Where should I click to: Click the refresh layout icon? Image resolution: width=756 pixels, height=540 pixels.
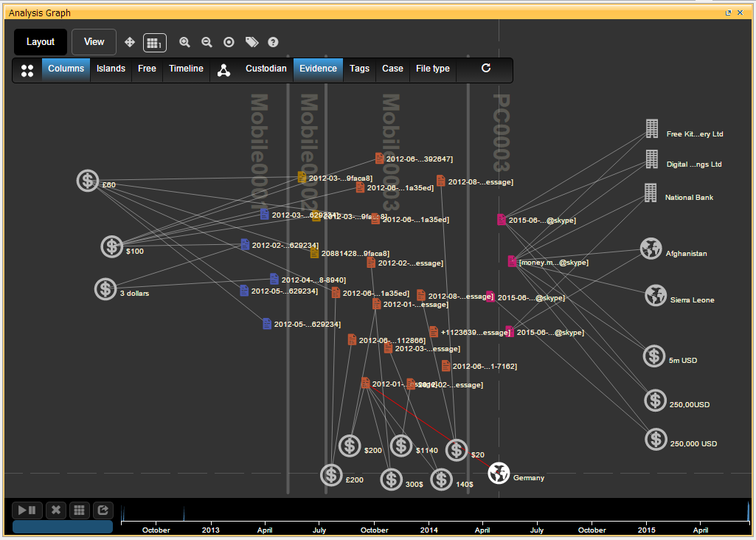pos(486,68)
